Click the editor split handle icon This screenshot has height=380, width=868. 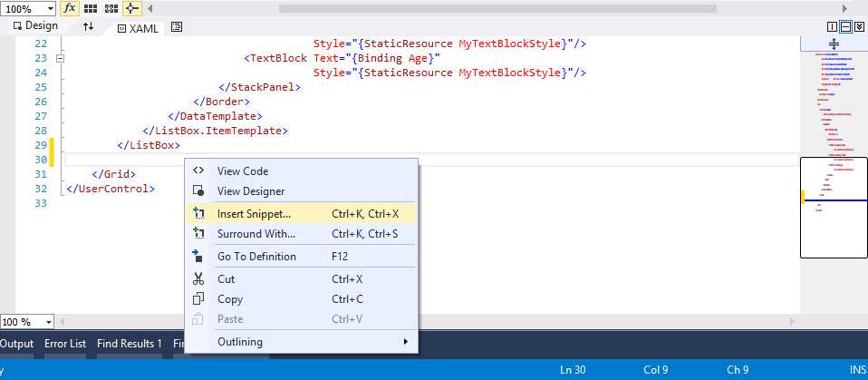[x=834, y=44]
